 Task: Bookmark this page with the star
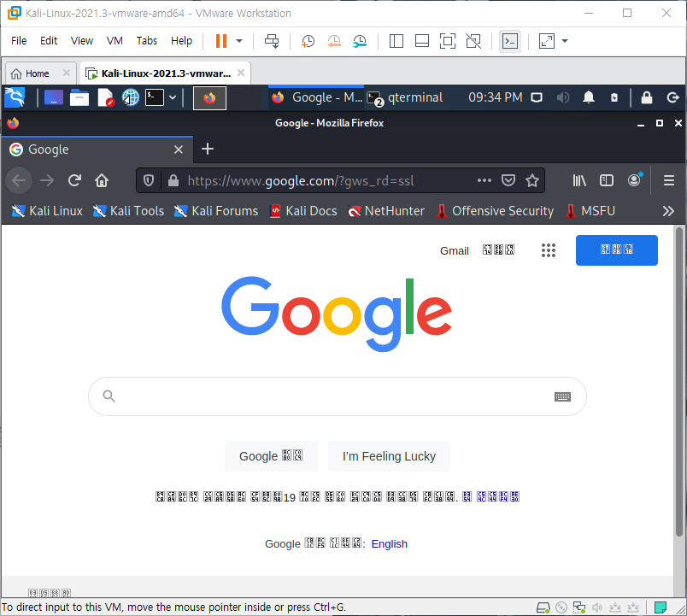pyautogui.click(x=531, y=180)
